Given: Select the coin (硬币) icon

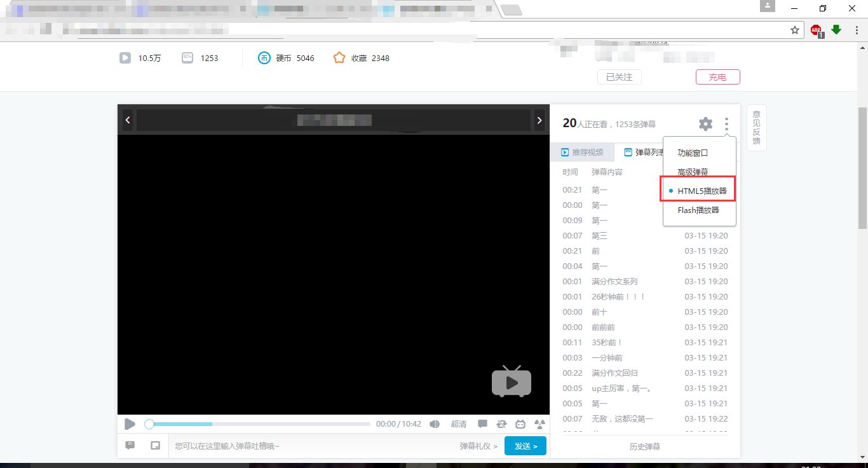Looking at the screenshot, I should coord(264,57).
